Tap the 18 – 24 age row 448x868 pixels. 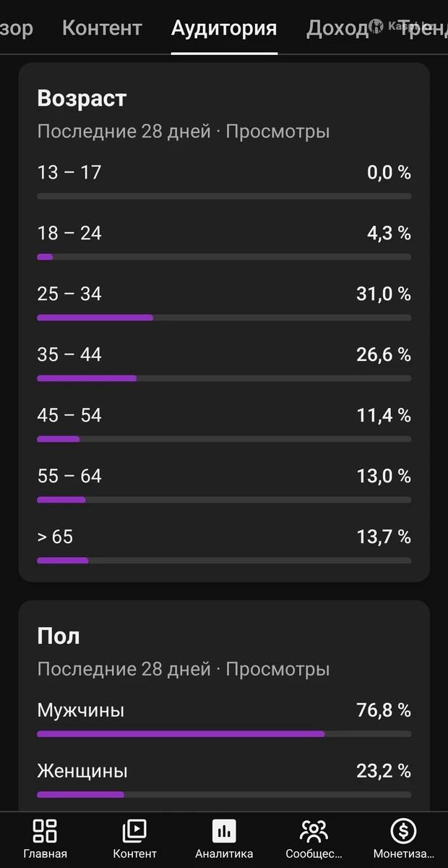(224, 234)
